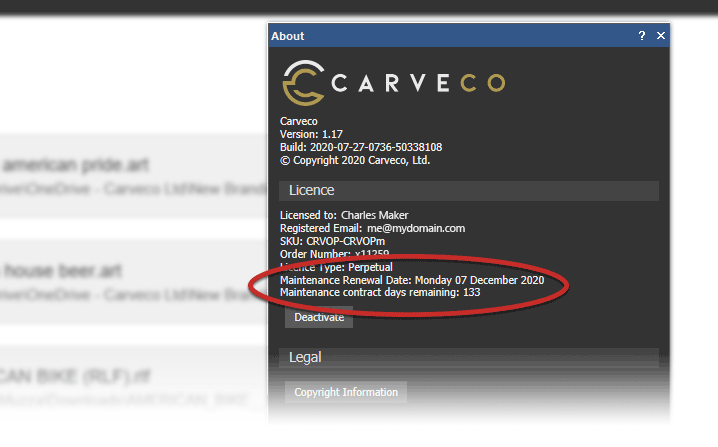Select the Licence section header
Image resolution: width=718 pixels, height=447 pixels.
pos(468,191)
